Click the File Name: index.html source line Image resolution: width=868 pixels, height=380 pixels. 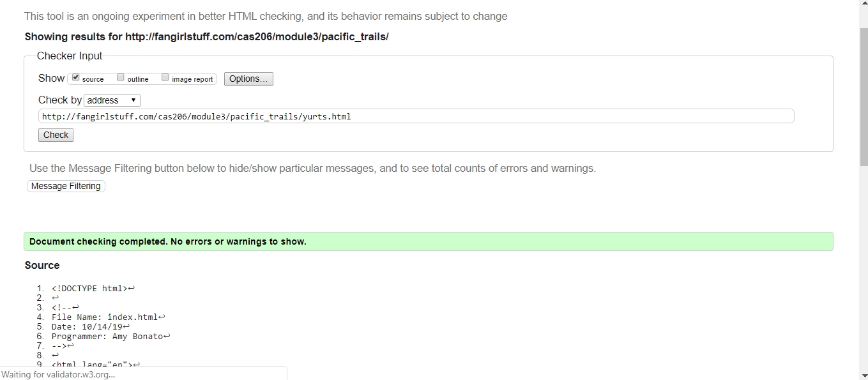coord(105,317)
